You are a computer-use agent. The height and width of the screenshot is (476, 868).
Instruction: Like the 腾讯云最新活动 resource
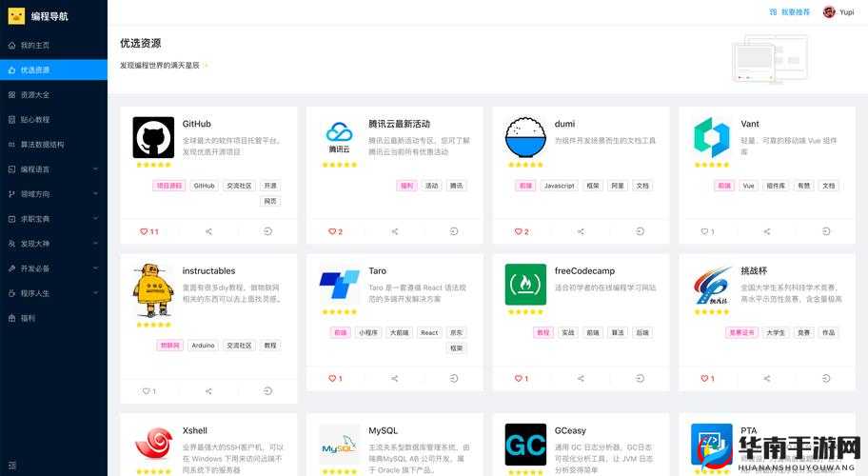coord(335,231)
